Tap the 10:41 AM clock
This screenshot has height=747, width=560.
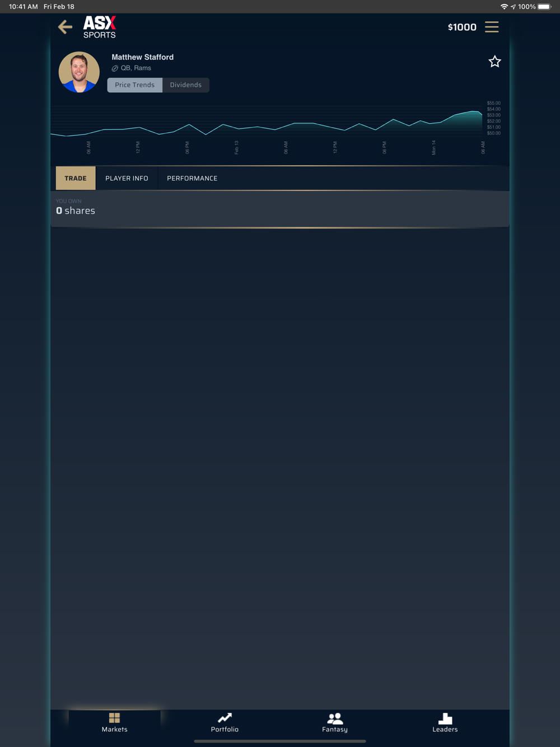(x=23, y=7)
